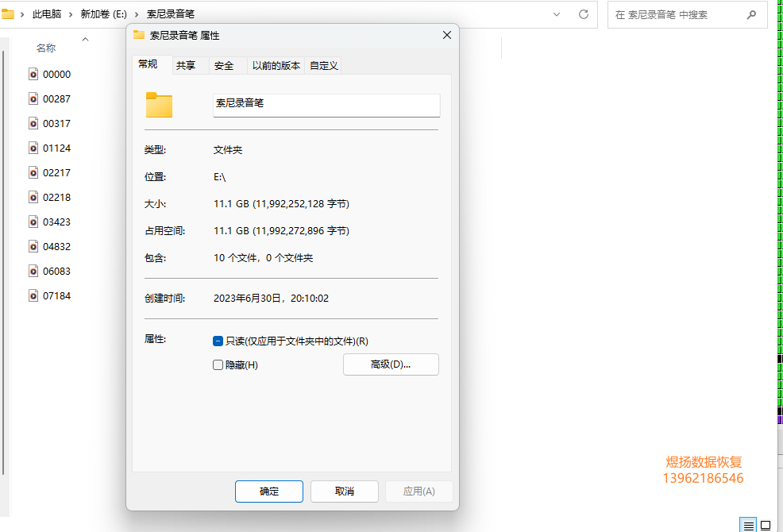Click the folder icon in the dialog title bar
The height and width of the screenshot is (532, 783).
139,35
